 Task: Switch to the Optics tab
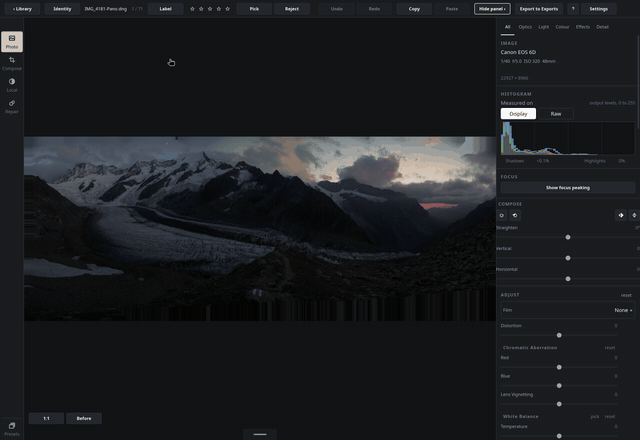tap(525, 27)
